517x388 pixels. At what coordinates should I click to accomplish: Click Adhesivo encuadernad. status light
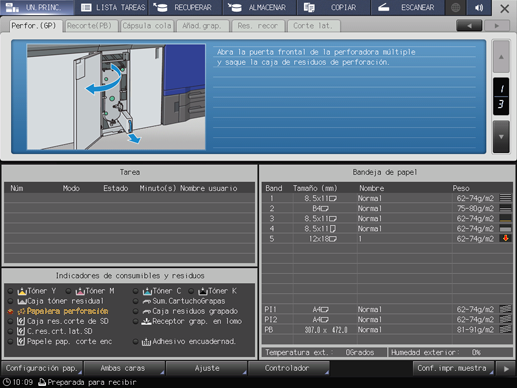pos(135,342)
